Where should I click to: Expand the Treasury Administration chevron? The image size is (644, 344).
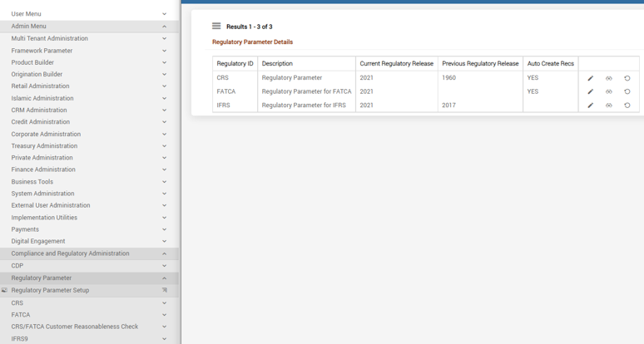[x=164, y=146]
